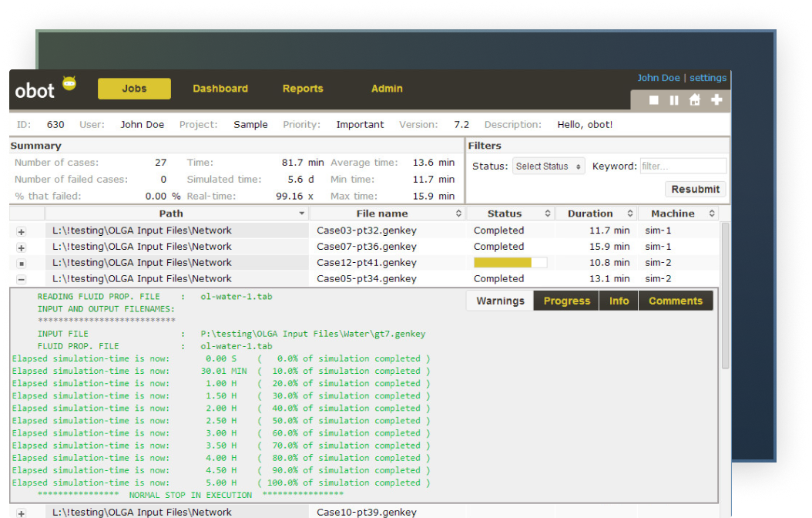Collapse the Case05-pt34.genkey row

21,280
